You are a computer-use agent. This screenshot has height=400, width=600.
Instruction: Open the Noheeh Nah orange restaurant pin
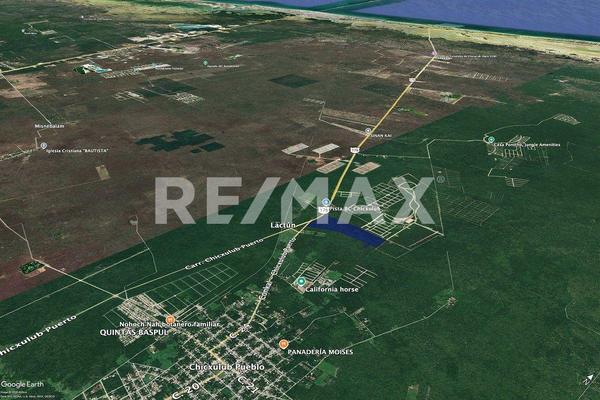pyautogui.click(x=170, y=319)
